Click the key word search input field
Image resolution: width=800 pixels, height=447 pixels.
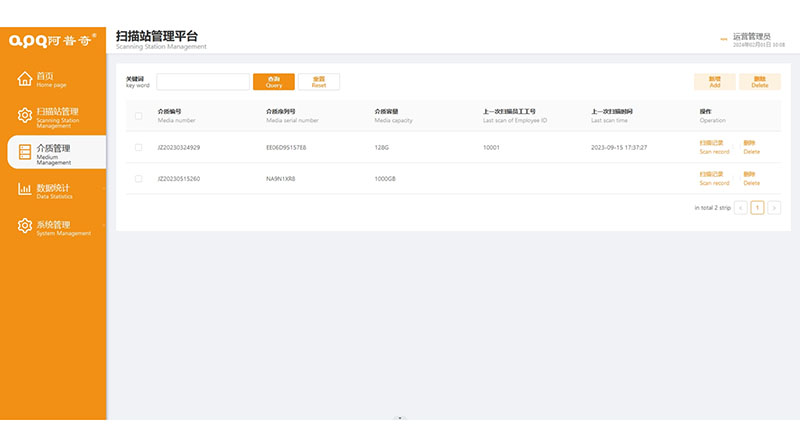(203, 82)
